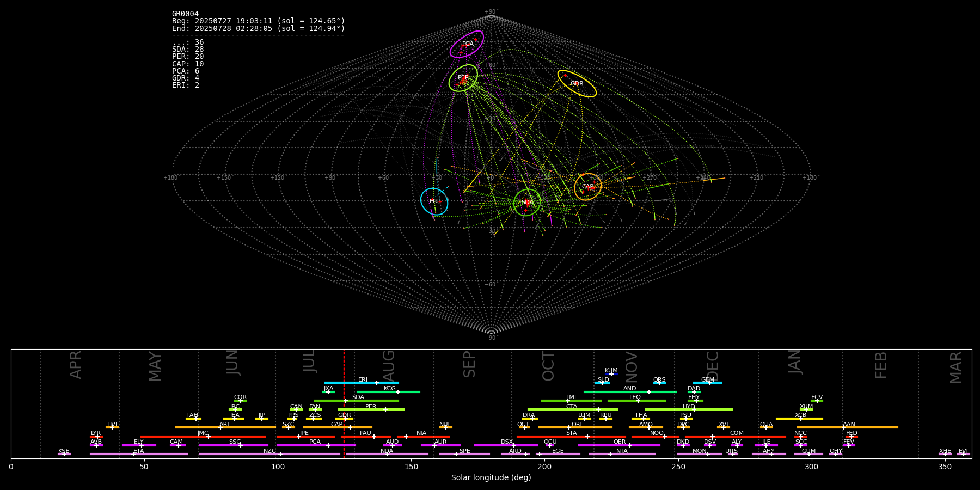Click the yellow GDR bar in timeline

click(345, 419)
